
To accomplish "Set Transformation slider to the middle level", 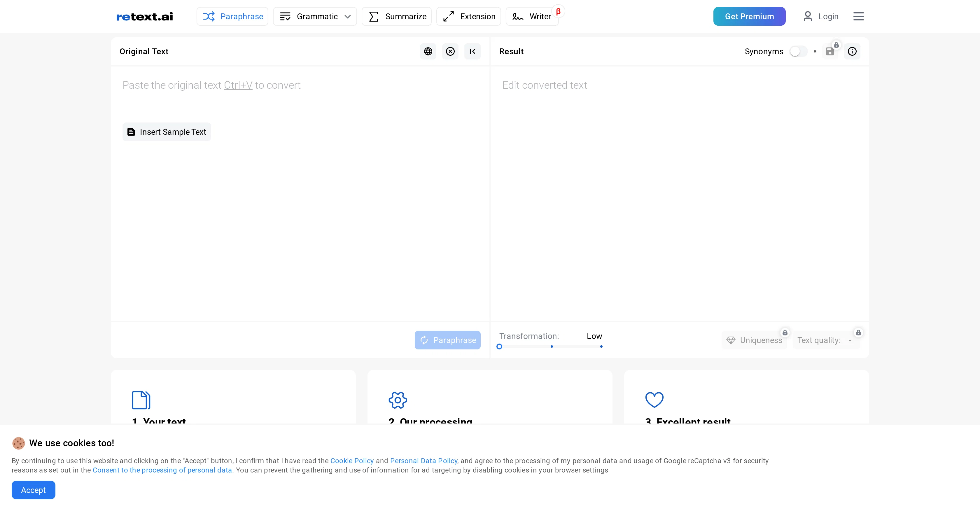I will point(552,346).
